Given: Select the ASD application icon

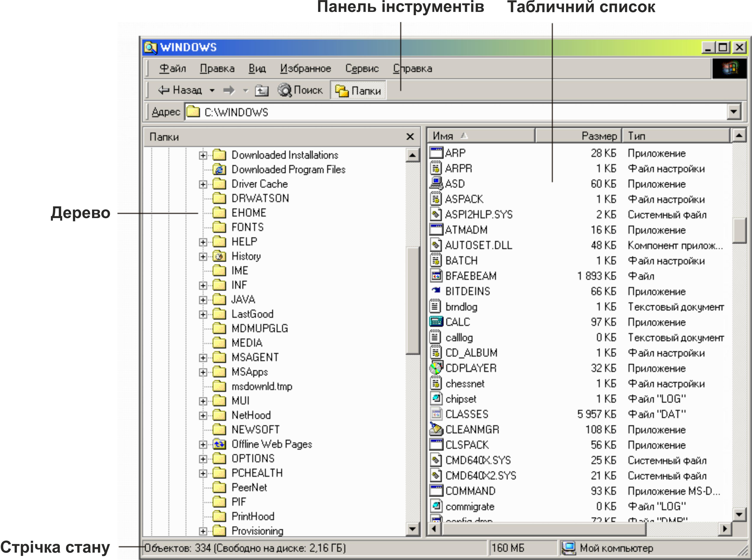Looking at the screenshot, I should tap(436, 183).
